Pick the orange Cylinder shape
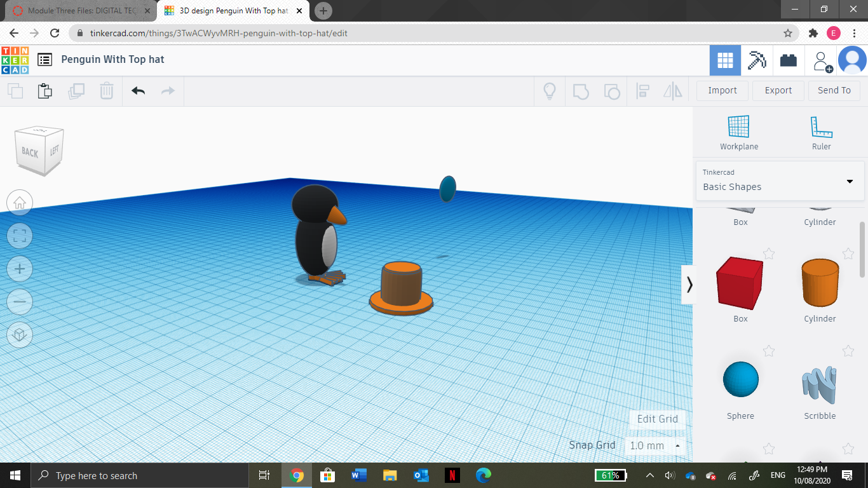Screen dimensions: 868x488 pos(820,283)
